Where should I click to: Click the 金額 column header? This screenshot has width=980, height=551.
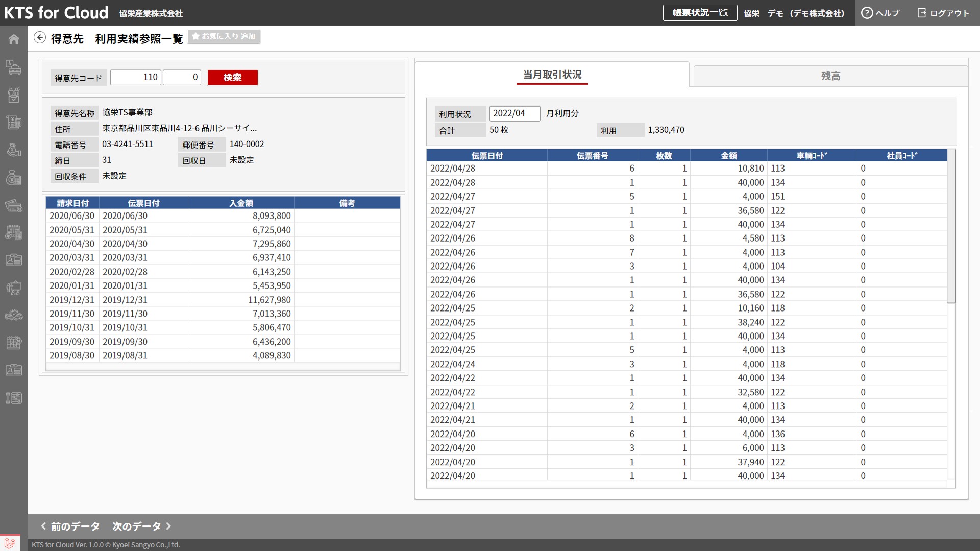pos(729,155)
